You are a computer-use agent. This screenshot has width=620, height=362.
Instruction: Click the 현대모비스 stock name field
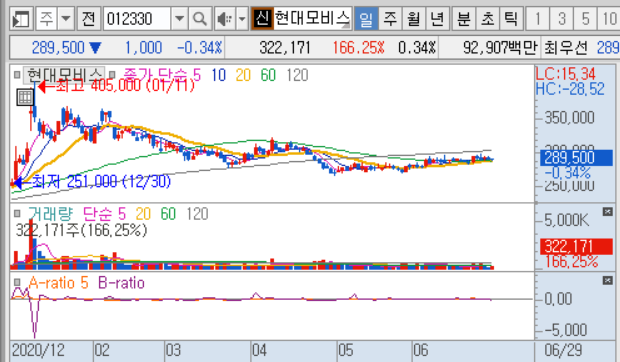[x=312, y=18]
